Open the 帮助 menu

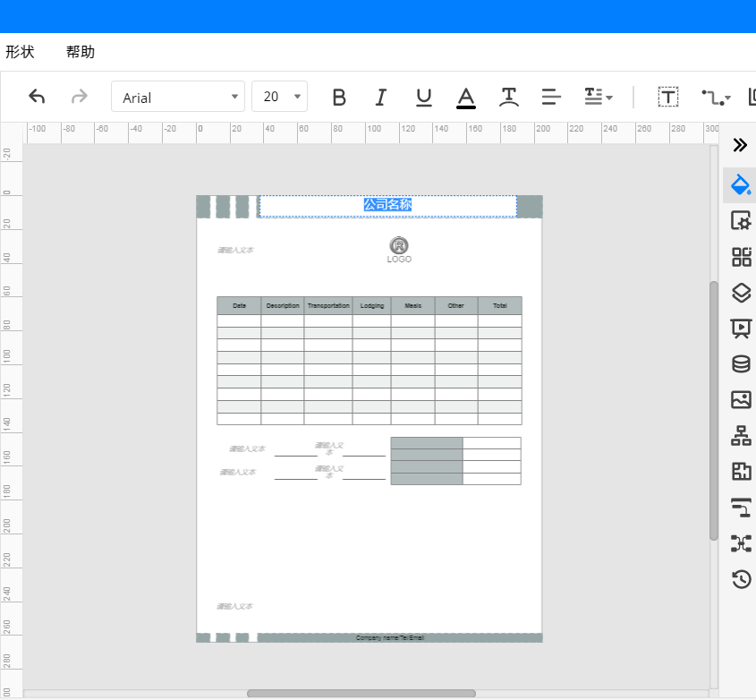(80, 52)
